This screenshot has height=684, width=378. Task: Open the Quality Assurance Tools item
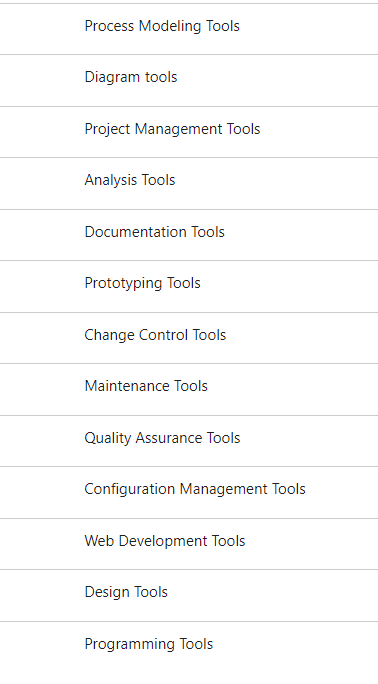tap(189, 441)
